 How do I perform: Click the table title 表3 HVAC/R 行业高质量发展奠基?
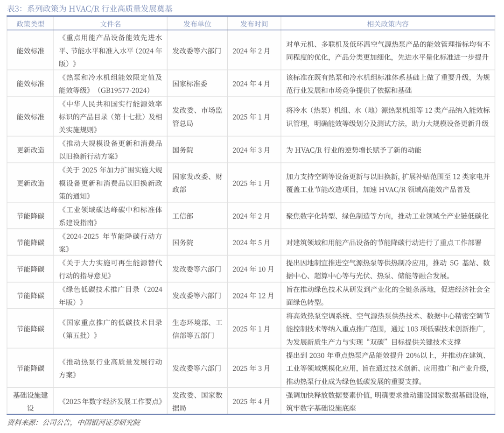point(89,8)
